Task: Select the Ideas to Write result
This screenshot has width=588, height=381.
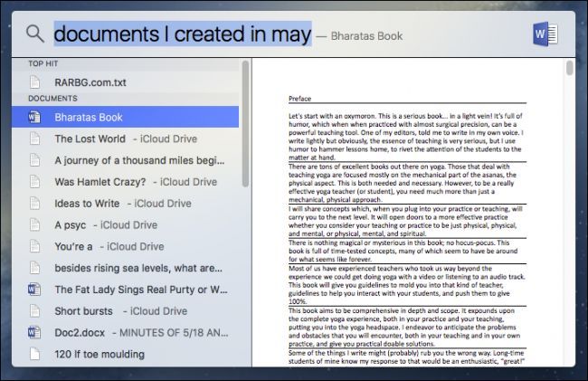Action: point(125,204)
